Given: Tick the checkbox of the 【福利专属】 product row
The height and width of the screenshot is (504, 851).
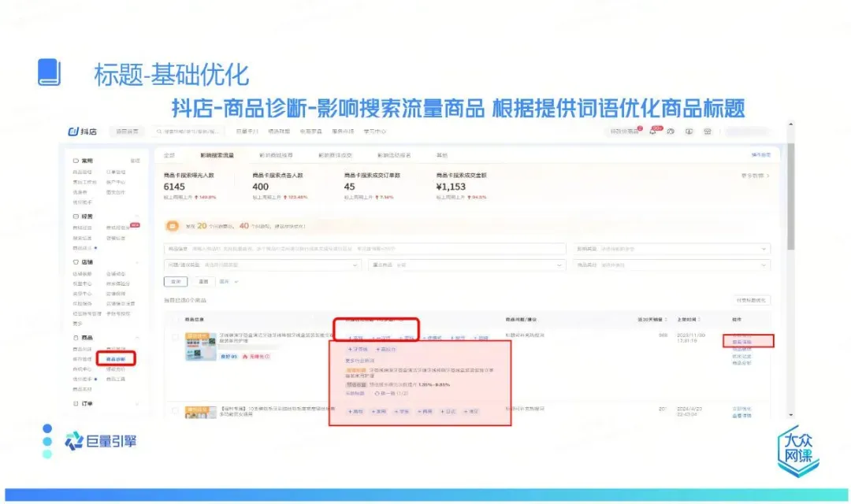Looking at the screenshot, I should pos(175,411).
